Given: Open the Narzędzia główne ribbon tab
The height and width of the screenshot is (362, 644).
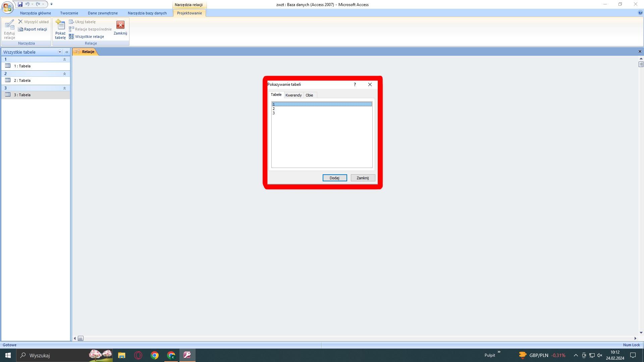Looking at the screenshot, I should click(x=36, y=13).
